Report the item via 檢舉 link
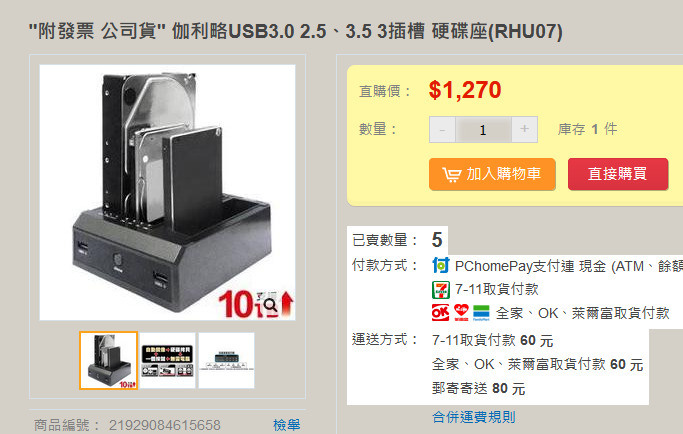The image size is (683, 434). coord(286,425)
